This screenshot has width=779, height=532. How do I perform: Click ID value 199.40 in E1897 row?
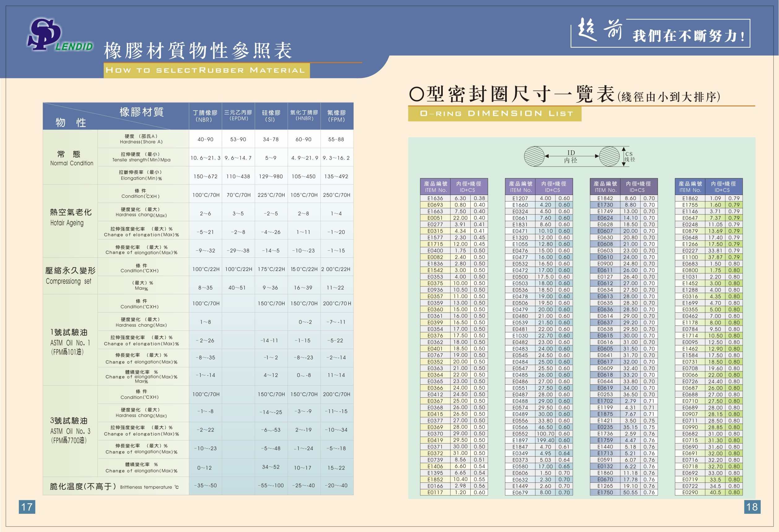pyautogui.click(x=546, y=440)
